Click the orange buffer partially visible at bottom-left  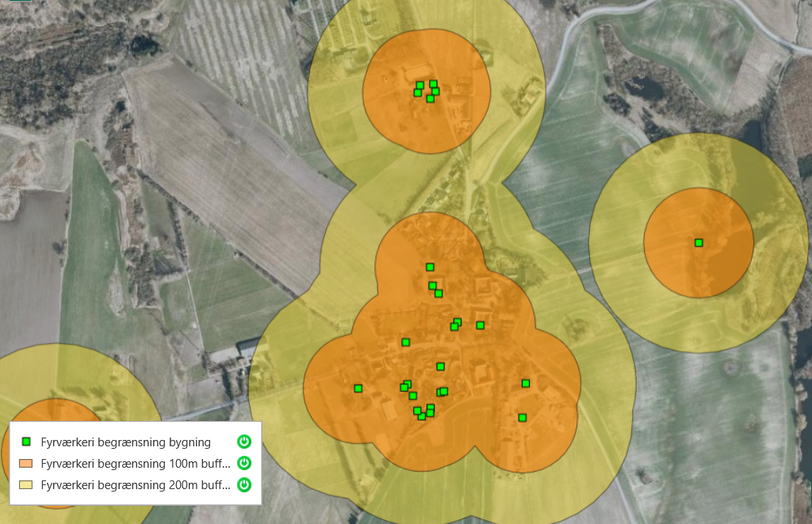click(x=48, y=412)
